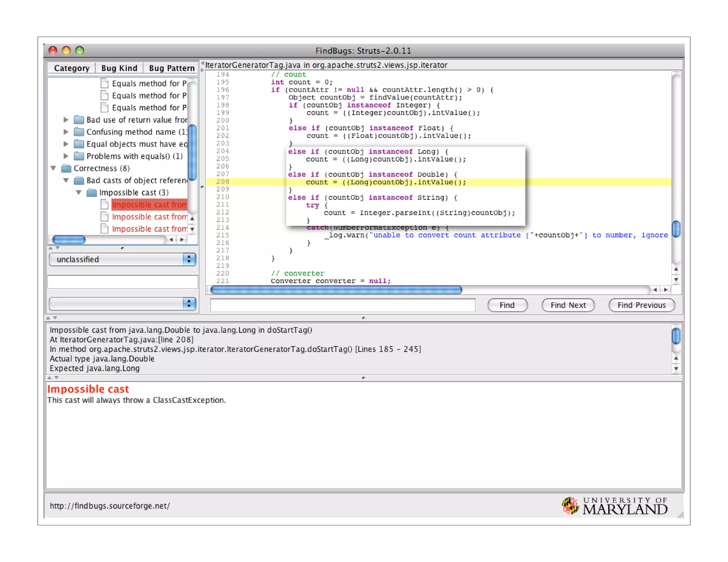This screenshot has height=562, width=728.
Task: Click the Impossible cast folder icon
Action: click(x=92, y=193)
